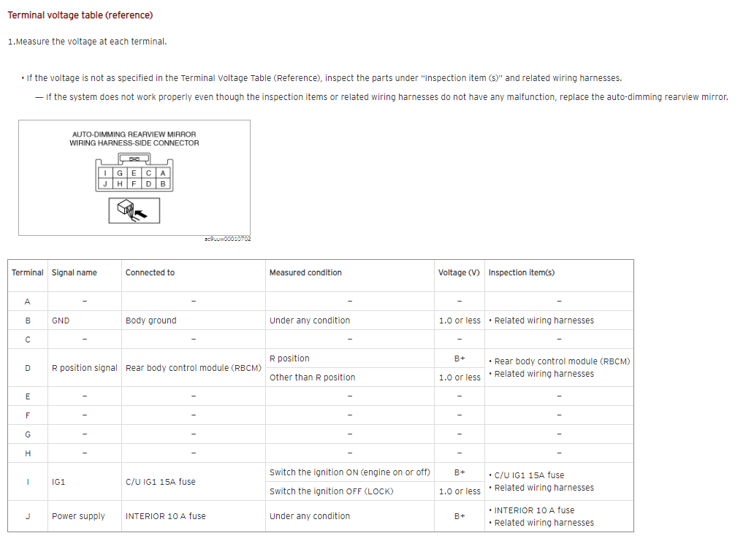Viewport: 754px width, 560px height.
Task: Click the connector probe arrow icon
Action: coord(134,210)
